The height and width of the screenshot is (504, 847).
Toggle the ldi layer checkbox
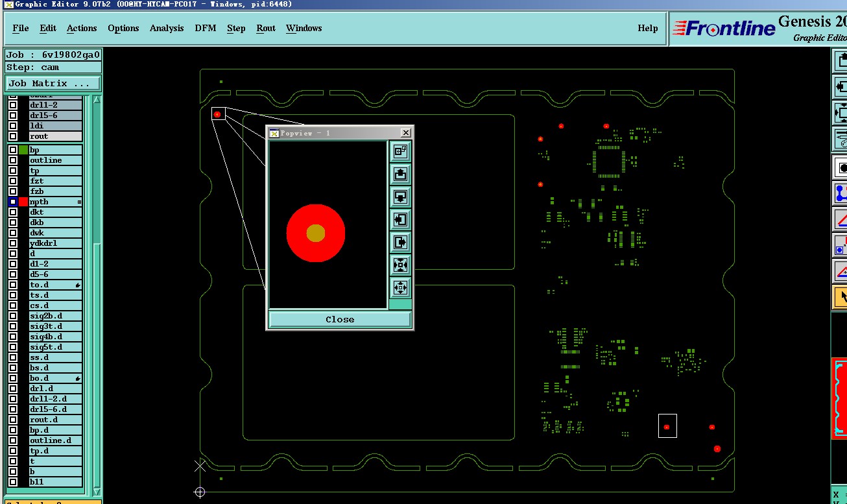tap(13, 126)
